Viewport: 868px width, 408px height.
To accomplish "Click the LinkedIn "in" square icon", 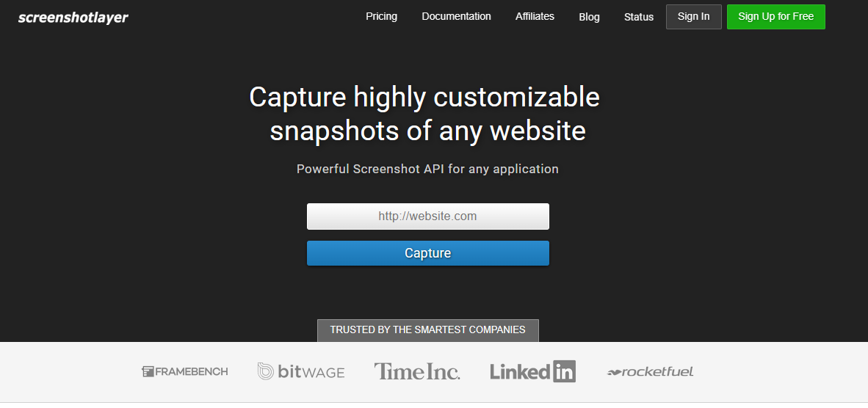I will [564, 371].
